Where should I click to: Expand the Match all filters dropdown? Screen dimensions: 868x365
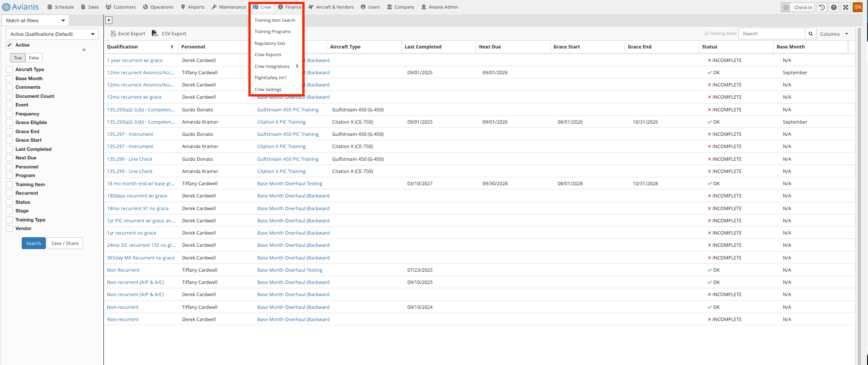point(35,20)
